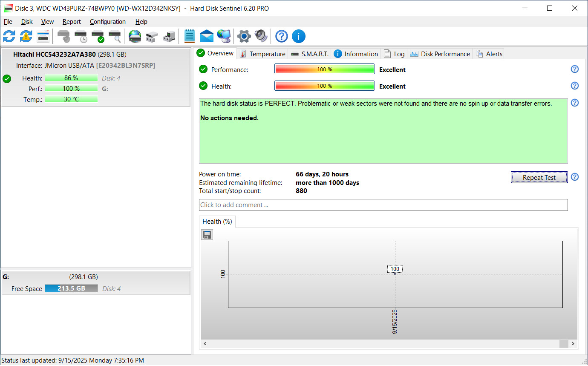Image resolution: width=588 pixels, height=366 pixels.
Task: Open the Disk menu
Action: tap(27, 22)
